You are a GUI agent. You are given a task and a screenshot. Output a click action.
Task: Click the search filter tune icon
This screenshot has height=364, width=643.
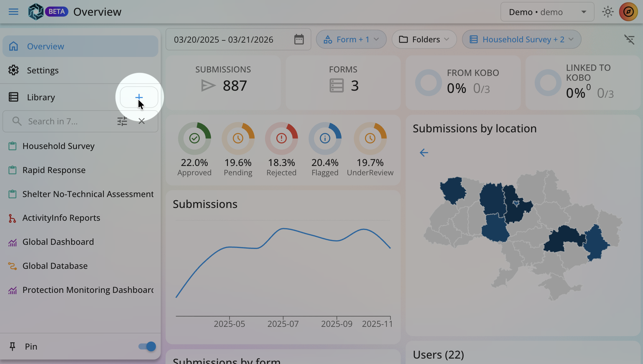[122, 121]
